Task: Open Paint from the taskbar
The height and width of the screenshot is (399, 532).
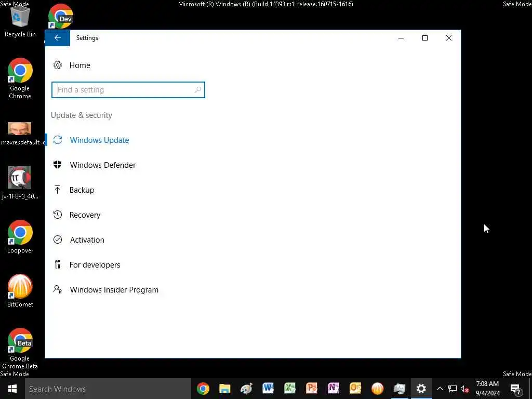Action: point(246,389)
